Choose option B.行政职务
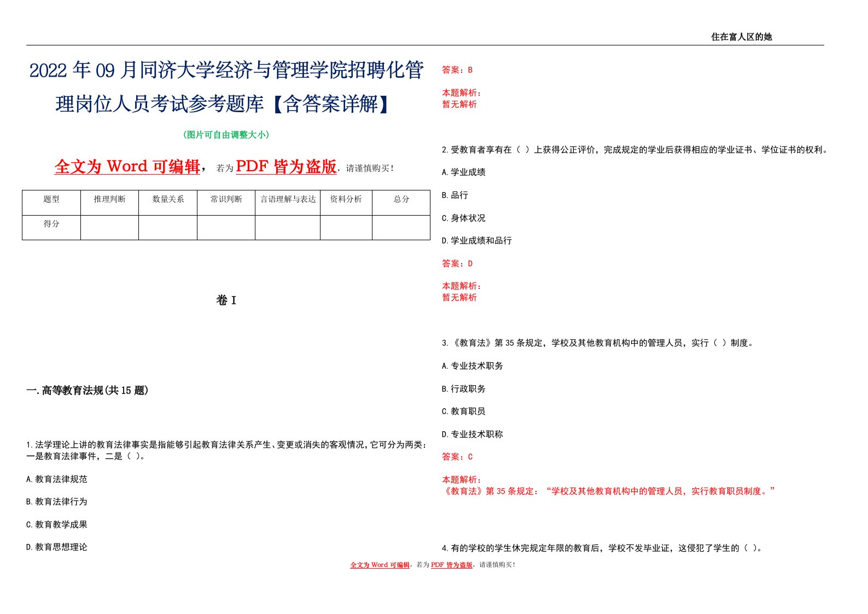 point(464,389)
